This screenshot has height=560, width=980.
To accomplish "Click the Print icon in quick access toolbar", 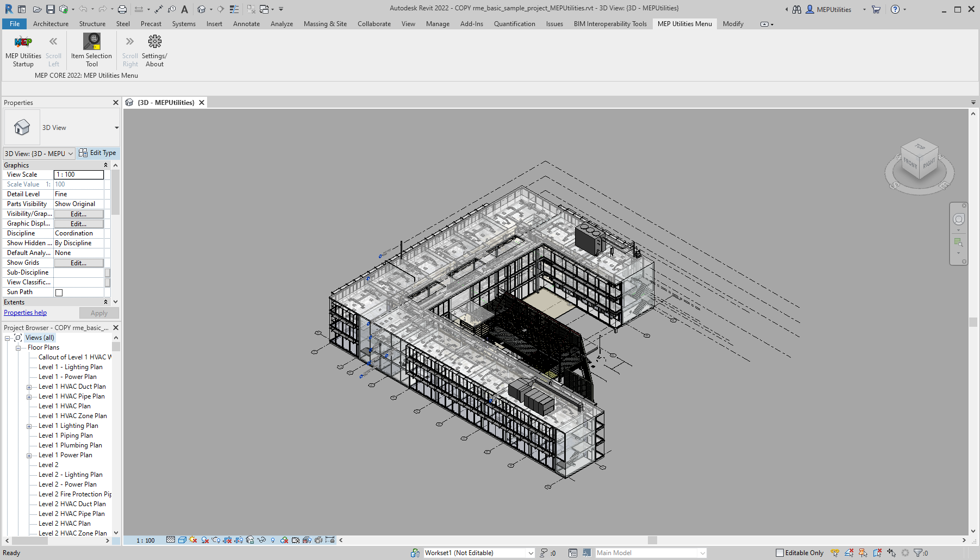I will tap(122, 9).
